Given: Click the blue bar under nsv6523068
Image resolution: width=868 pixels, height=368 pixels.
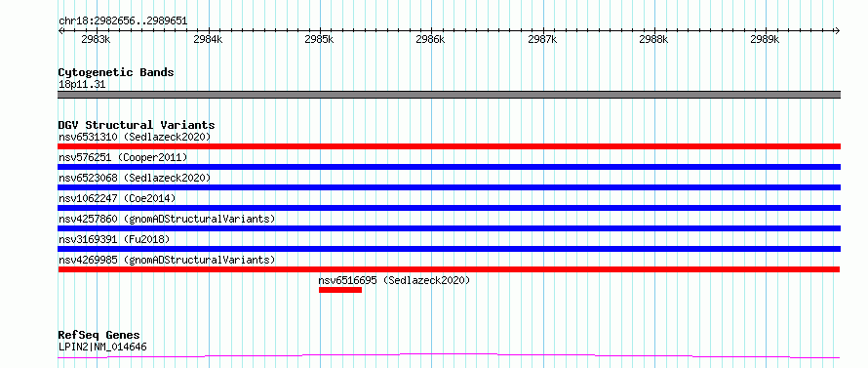Looking at the screenshot, I should 449,187.
